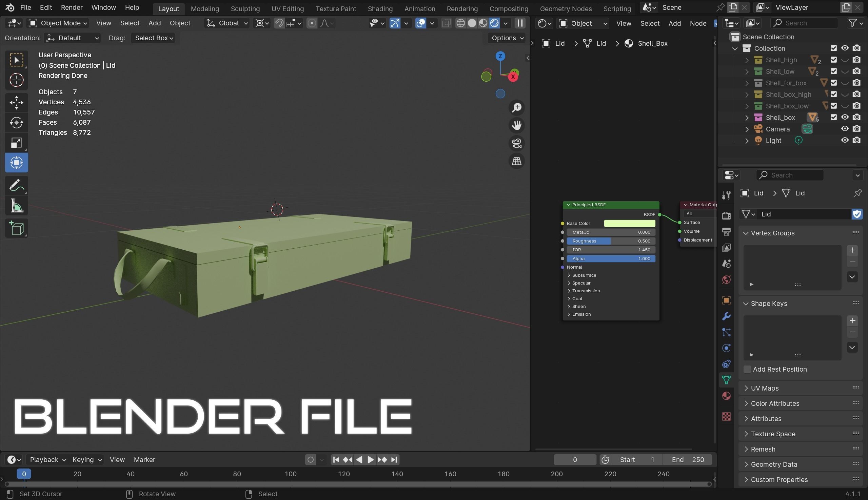868x500 pixels.
Task: Click the viewport zoom magnifier icon
Action: (x=517, y=107)
